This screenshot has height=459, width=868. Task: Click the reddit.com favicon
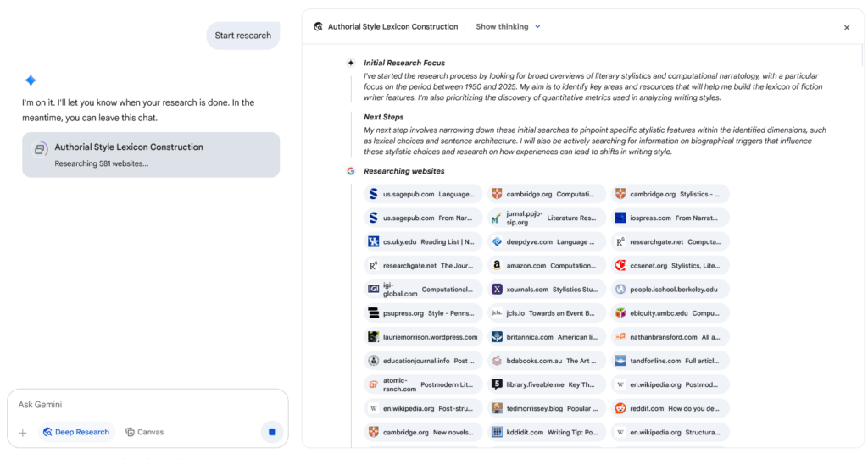point(620,408)
